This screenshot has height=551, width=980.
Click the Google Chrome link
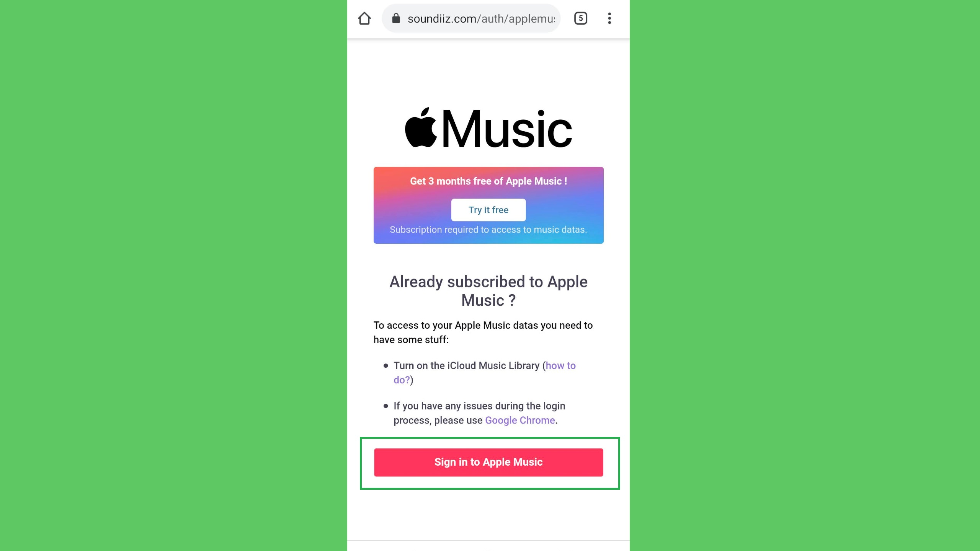(519, 420)
